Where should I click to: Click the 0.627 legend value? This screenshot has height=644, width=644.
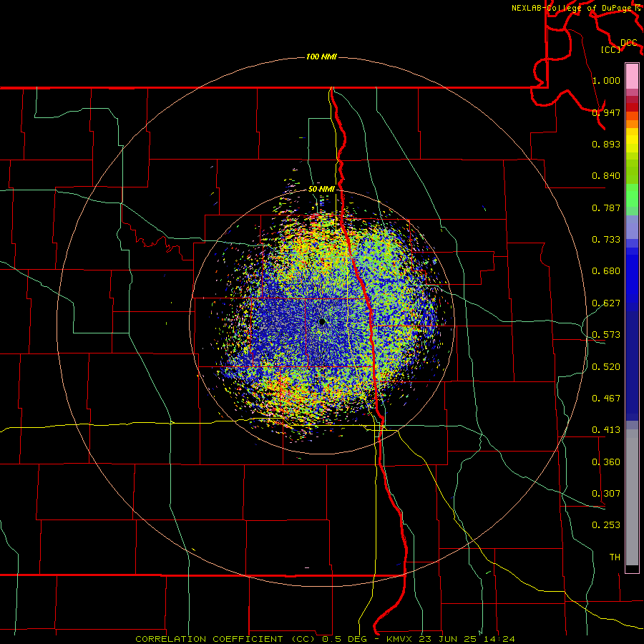click(606, 303)
